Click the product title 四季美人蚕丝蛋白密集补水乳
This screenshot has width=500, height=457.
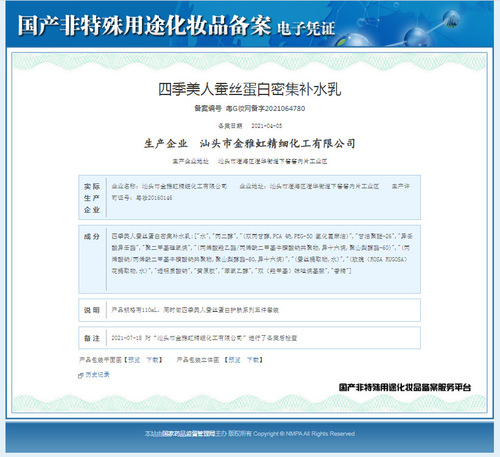click(250, 90)
